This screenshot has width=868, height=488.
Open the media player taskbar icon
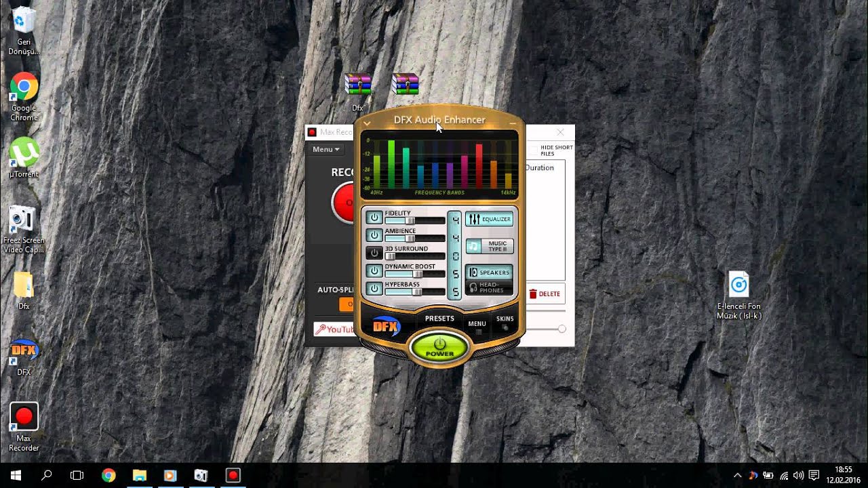click(x=170, y=475)
